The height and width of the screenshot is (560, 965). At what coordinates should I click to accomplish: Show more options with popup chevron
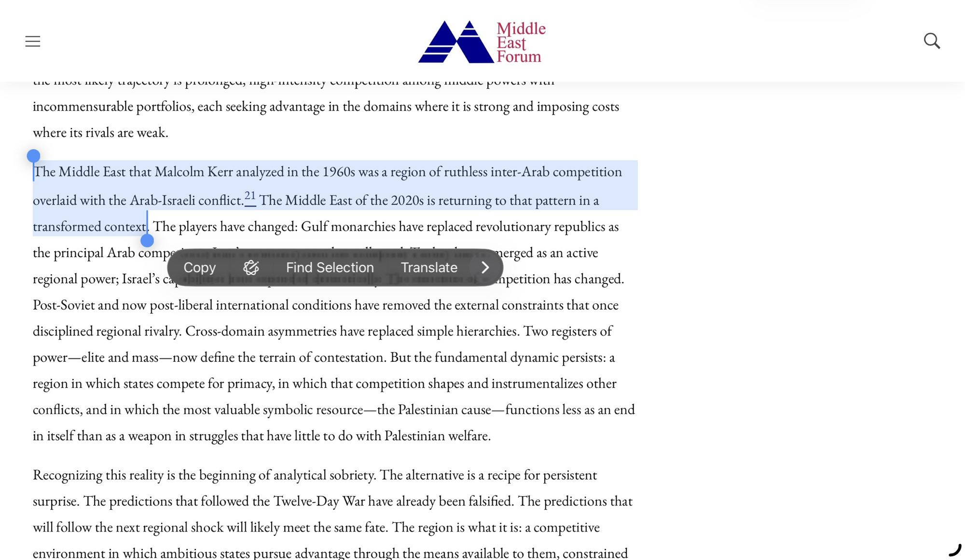tap(485, 268)
